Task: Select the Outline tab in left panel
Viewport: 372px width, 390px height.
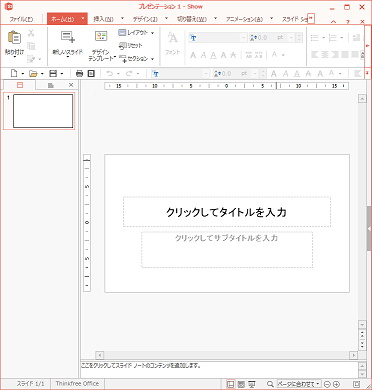Action: (50, 85)
